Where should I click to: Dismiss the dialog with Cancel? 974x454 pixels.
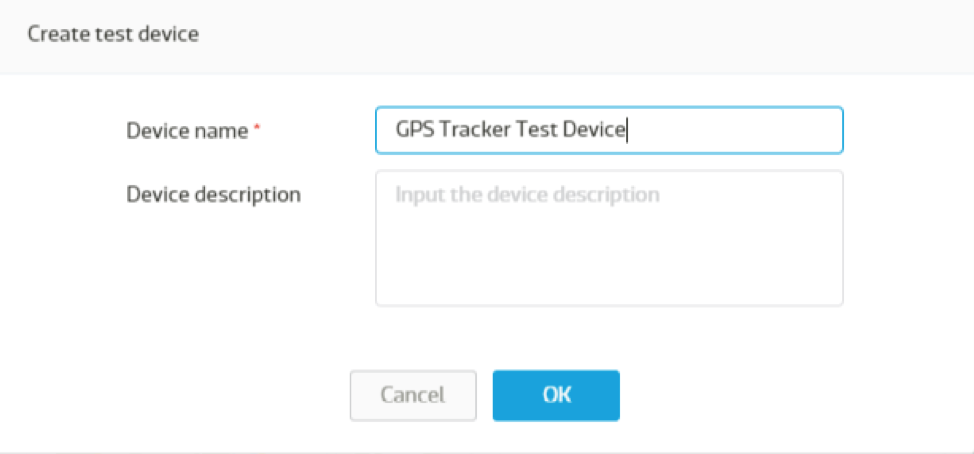point(413,396)
